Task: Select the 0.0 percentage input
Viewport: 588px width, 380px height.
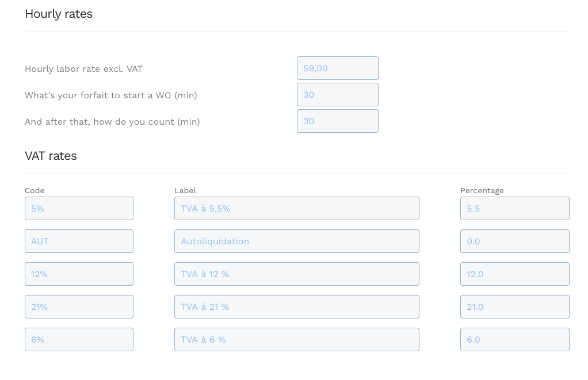Action: pyautogui.click(x=514, y=241)
